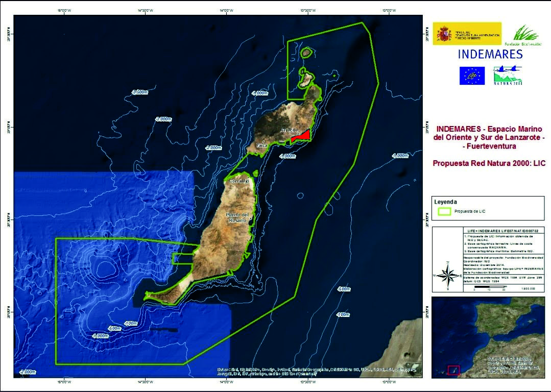
Task: Click the Lobos islet beside Corralejo
Action: click(x=255, y=173)
